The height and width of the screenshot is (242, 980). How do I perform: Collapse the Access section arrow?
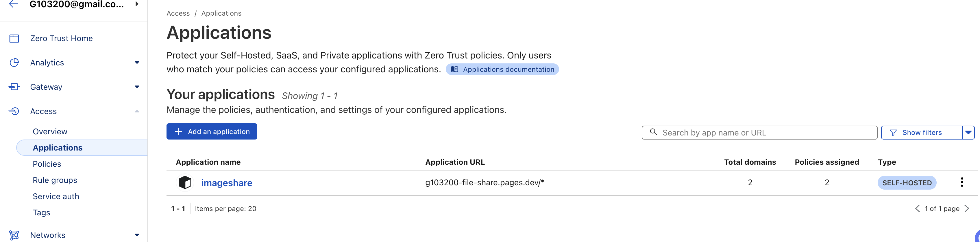pos(137,111)
